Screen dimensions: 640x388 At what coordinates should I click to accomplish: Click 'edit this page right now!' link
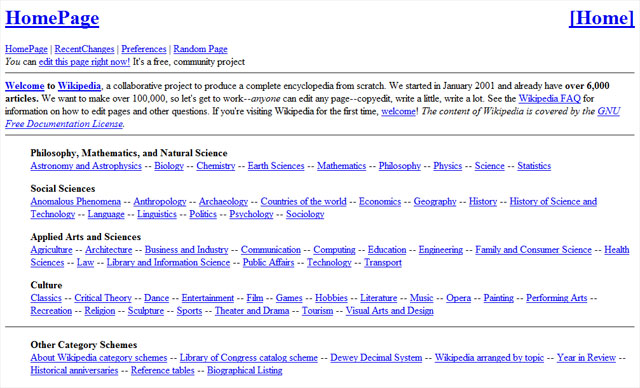click(84, 62)
